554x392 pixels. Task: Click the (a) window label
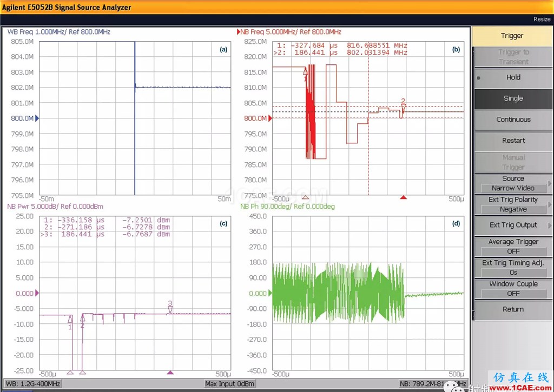pos(223,49)
